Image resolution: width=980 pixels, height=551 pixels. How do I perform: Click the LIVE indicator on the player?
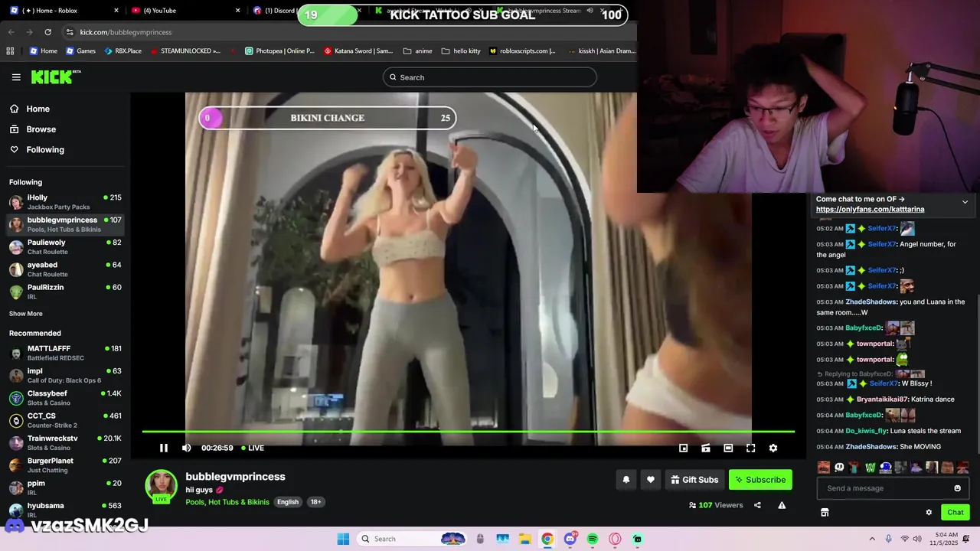tap(253, 448)
